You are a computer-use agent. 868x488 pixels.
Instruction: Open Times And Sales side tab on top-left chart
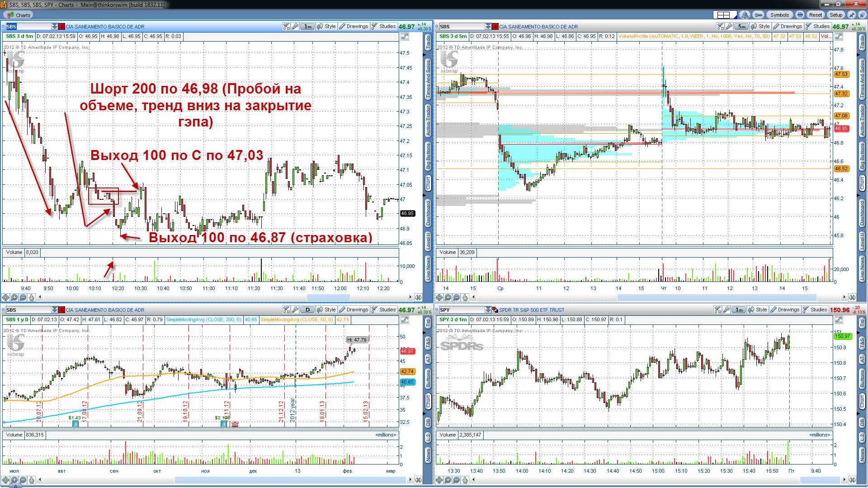[x=428, y=79]
